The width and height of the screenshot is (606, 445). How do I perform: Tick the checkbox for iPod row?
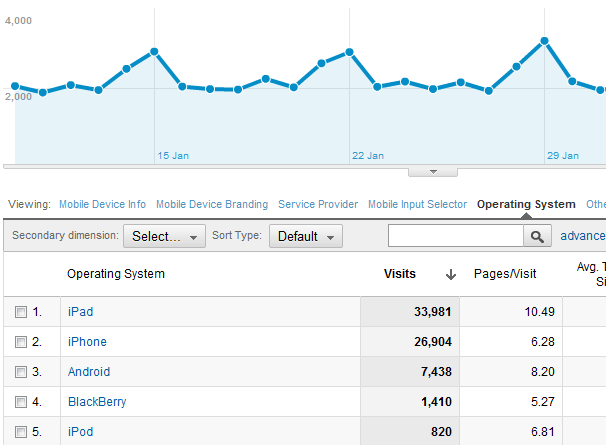point(21,432)
